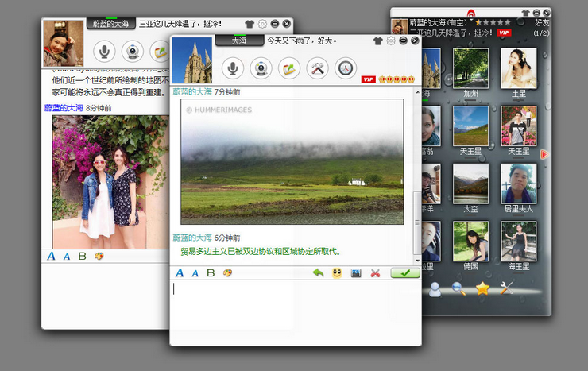This screenshot has height=371, width=588.
Task: Send file using folder icon in 大海 chat
Action: [x=290, y=68]
